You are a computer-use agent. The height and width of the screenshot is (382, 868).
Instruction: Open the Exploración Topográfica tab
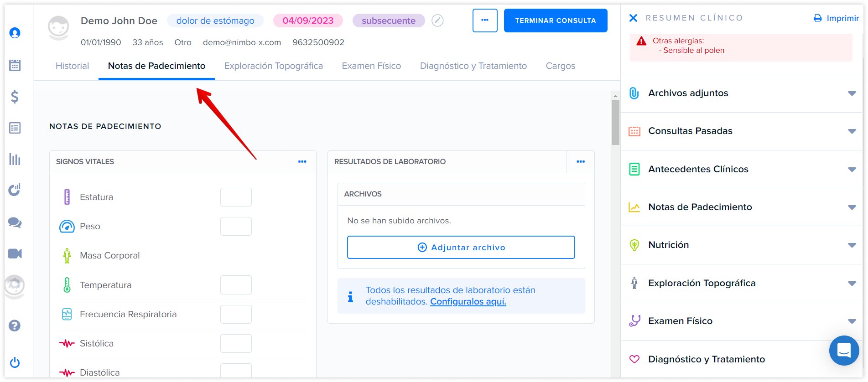274,66
